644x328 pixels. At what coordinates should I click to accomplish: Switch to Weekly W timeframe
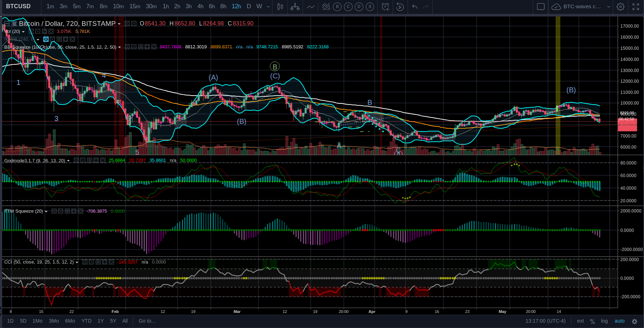(259, 6)
